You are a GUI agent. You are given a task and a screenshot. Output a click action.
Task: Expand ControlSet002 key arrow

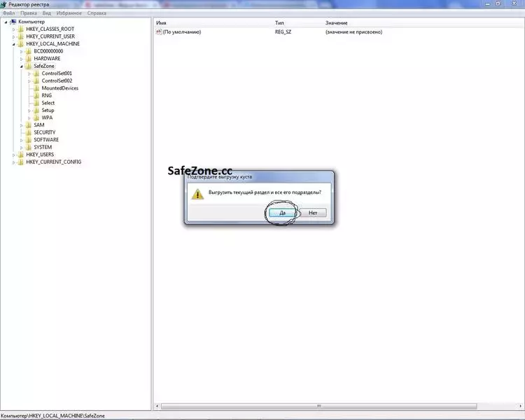[x=29, y=81]
